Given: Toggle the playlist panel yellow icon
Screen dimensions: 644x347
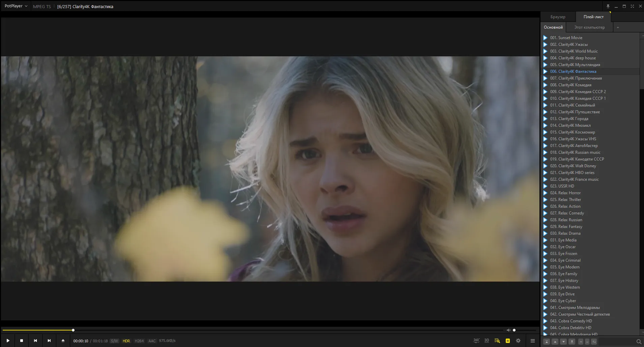Looking at the screenshot, I should pyautogui.click(x=508, y=341).
